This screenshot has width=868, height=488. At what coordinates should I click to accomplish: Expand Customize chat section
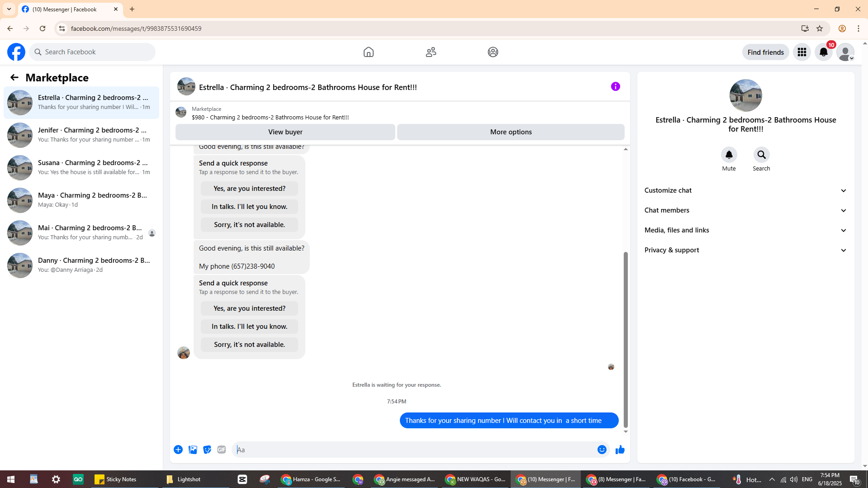(746, 190)
